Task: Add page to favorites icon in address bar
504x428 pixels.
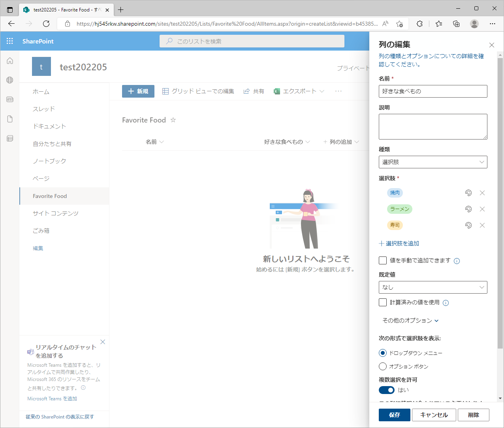Action: (399, 24)
